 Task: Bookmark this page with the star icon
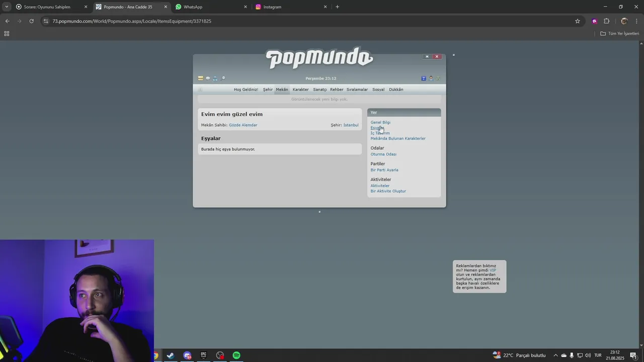click(578, 21)
